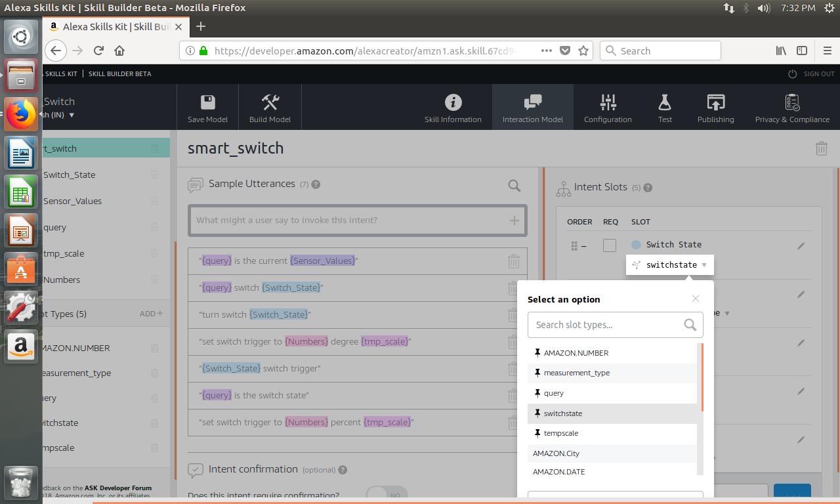This screenshot has height=504, width=840.
Task: Open help for Intent confirmation
Action: point(343,470)
